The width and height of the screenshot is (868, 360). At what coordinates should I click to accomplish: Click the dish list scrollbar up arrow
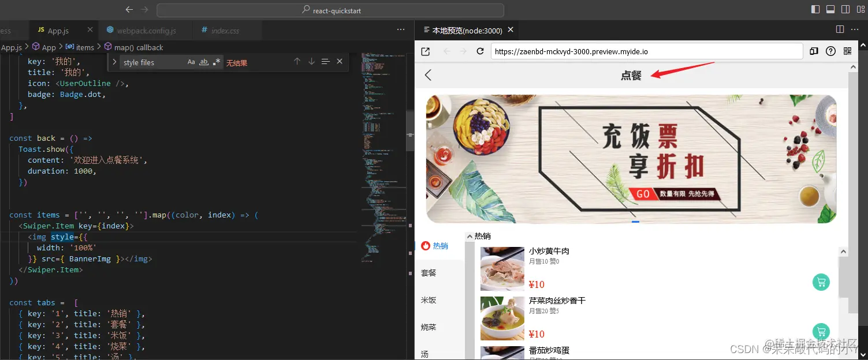pos(843,252)
